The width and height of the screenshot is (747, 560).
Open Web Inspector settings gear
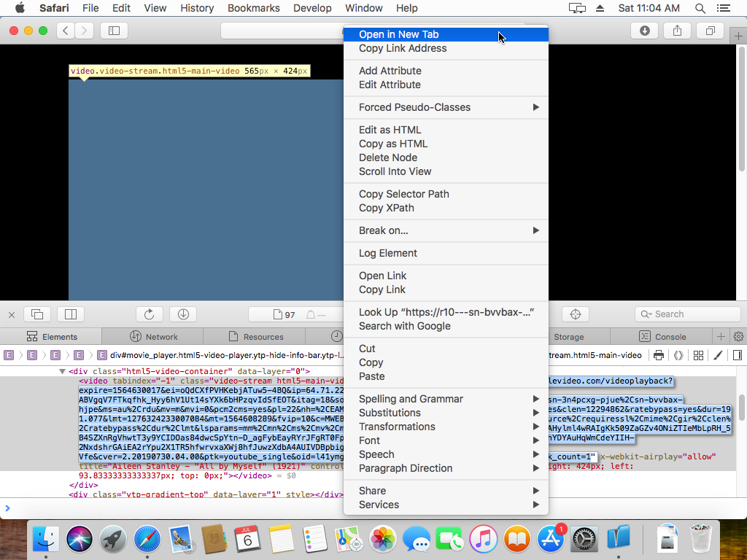point(738,337)
